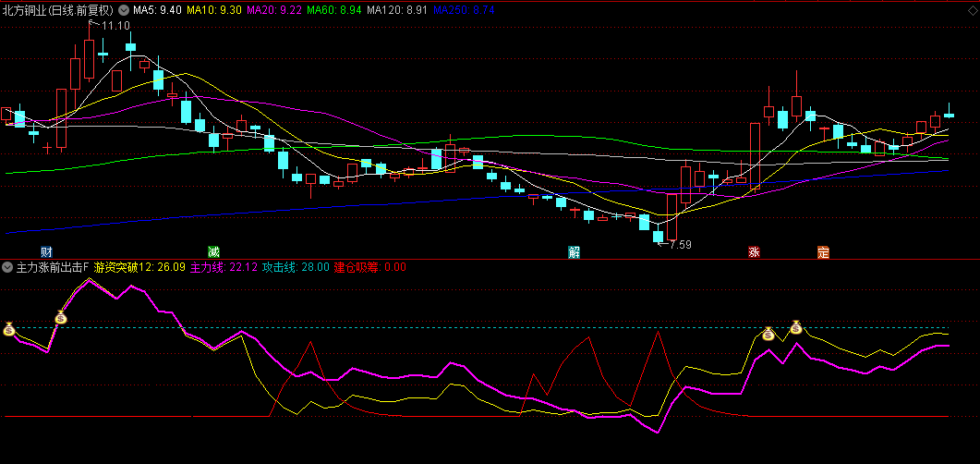980x464 pixels.
Task: Expand the 主力涨前出击F indicator dropdown arrow
Action: tap(8, 267)
